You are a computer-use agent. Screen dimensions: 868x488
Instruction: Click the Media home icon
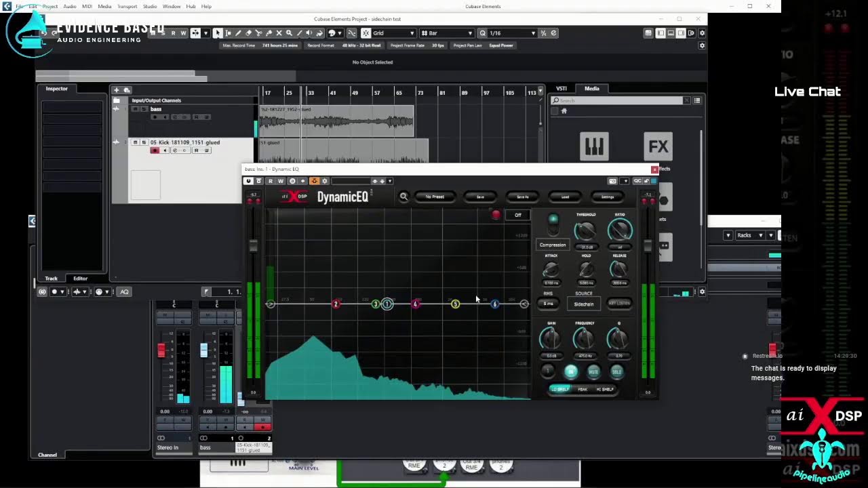(x=564, y=111)
